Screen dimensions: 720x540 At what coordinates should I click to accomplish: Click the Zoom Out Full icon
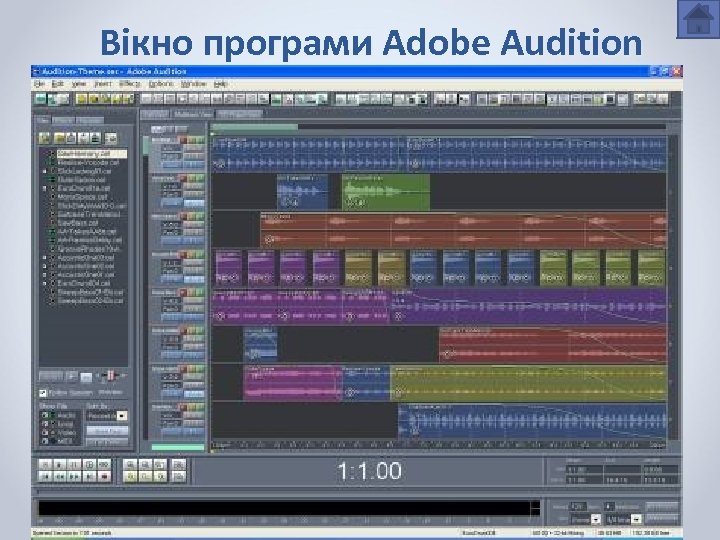(160, 464)
